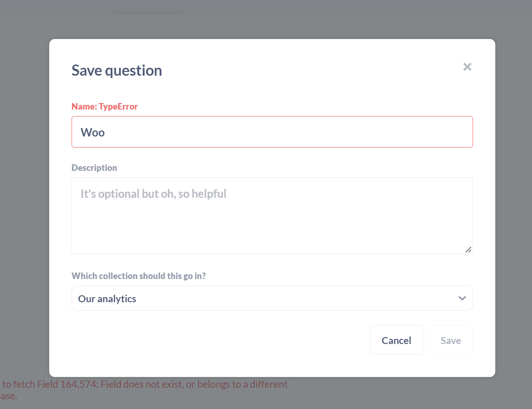This screenshot has height=409, width=532.
Task: Click the "Name: TypeError" error label
Action: tap(104, 106)
